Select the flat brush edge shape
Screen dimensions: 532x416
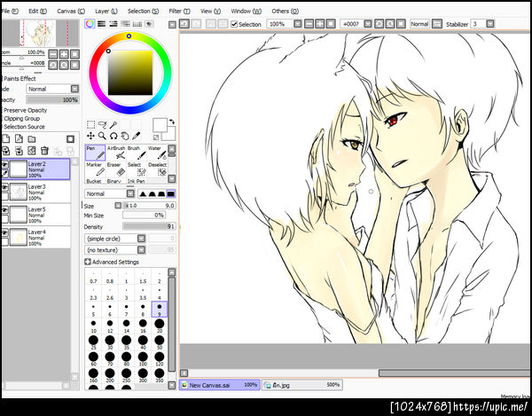click(171, 193)
